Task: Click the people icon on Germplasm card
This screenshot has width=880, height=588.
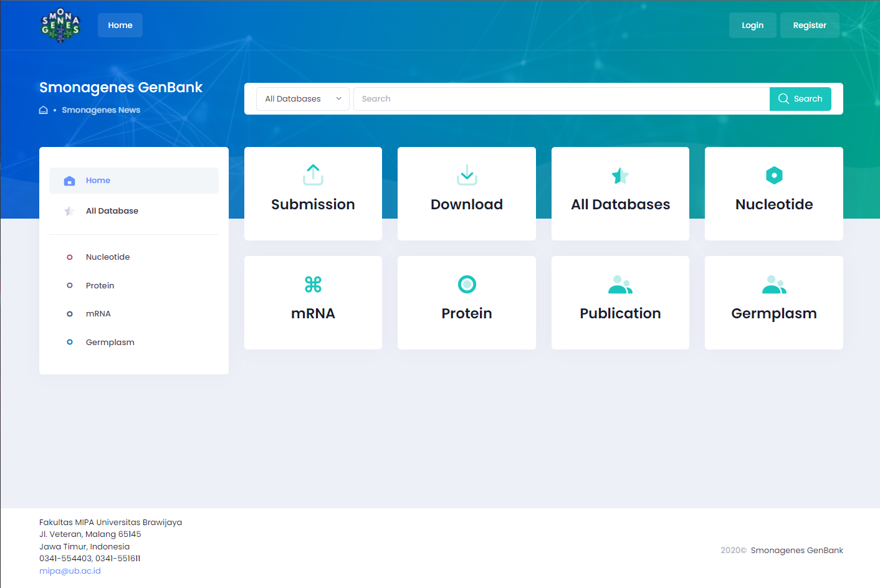Action: (x=774, y=285)
